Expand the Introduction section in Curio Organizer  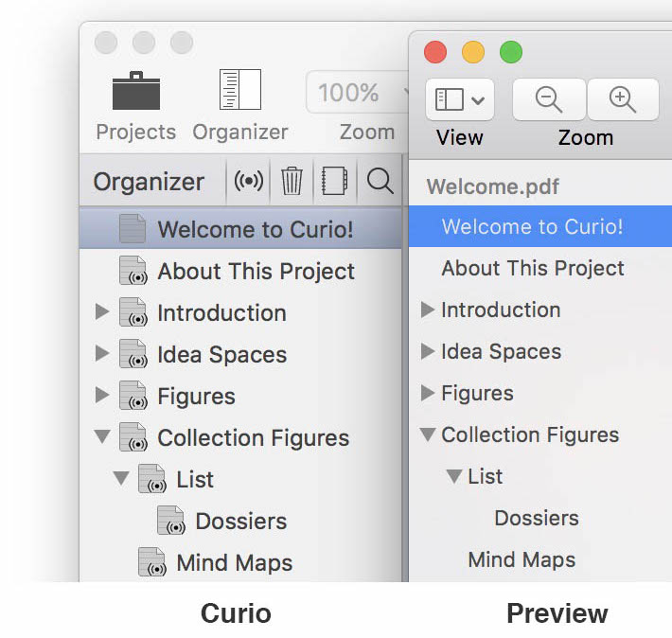point(102,311)
